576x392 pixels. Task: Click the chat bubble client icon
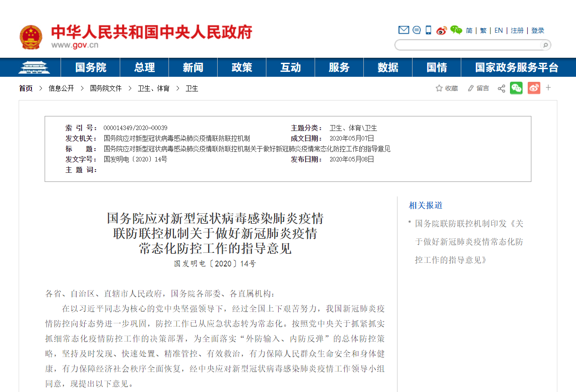pos(417,30)
